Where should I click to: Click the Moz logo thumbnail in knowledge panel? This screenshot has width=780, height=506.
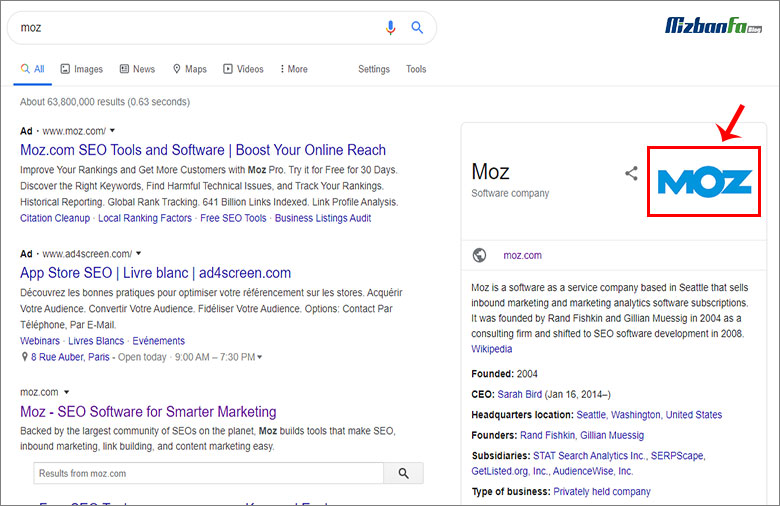click(x=704, y=182)
